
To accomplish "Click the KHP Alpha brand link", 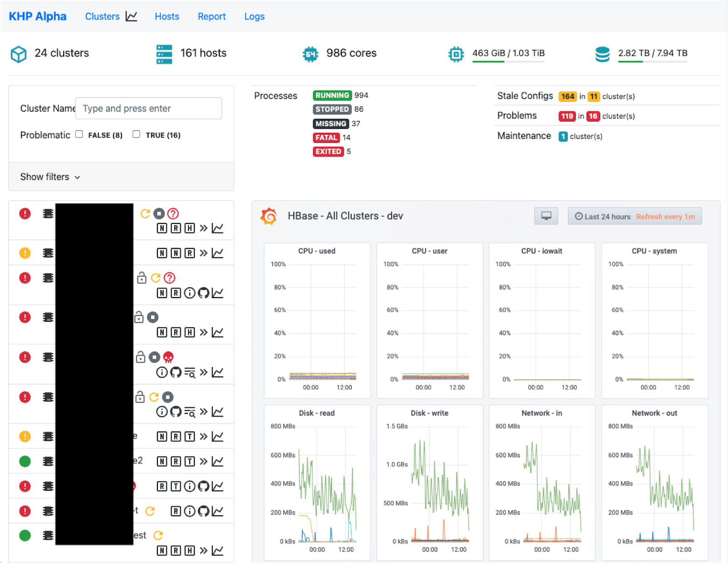I will [x=38, y=16].
